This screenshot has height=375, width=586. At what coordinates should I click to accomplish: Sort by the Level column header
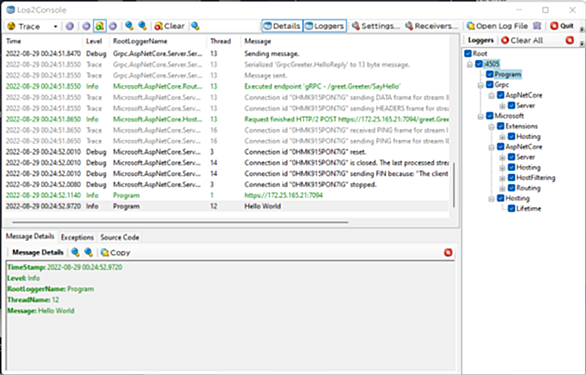point(95,41)
